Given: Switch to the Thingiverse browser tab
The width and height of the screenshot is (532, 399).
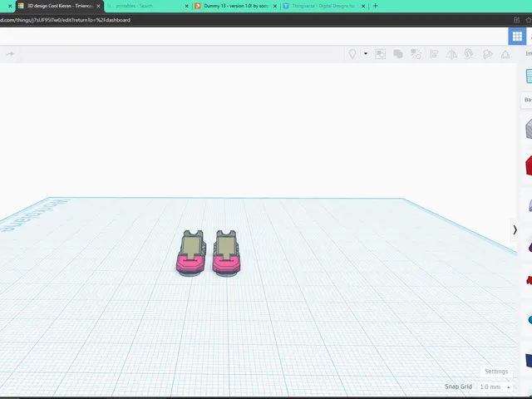Looking at the screenshot, I should [324, 6].
